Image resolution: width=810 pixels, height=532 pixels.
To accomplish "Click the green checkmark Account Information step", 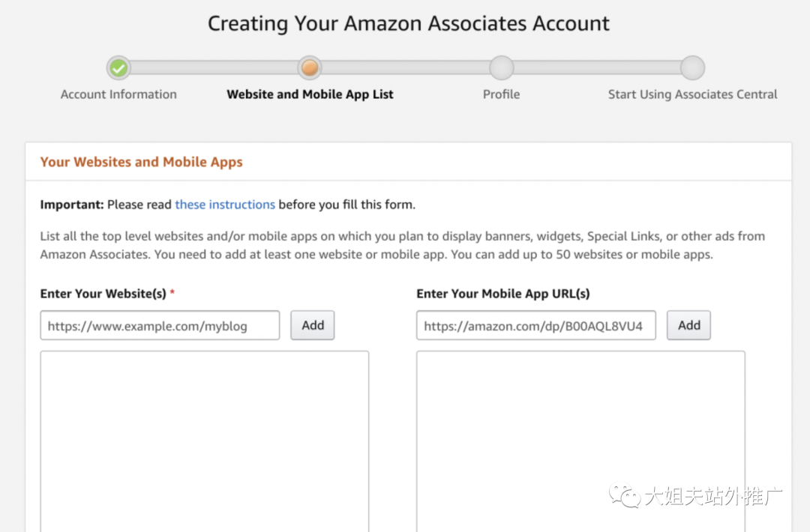I will pyautogui.click(x=118, y=68).
